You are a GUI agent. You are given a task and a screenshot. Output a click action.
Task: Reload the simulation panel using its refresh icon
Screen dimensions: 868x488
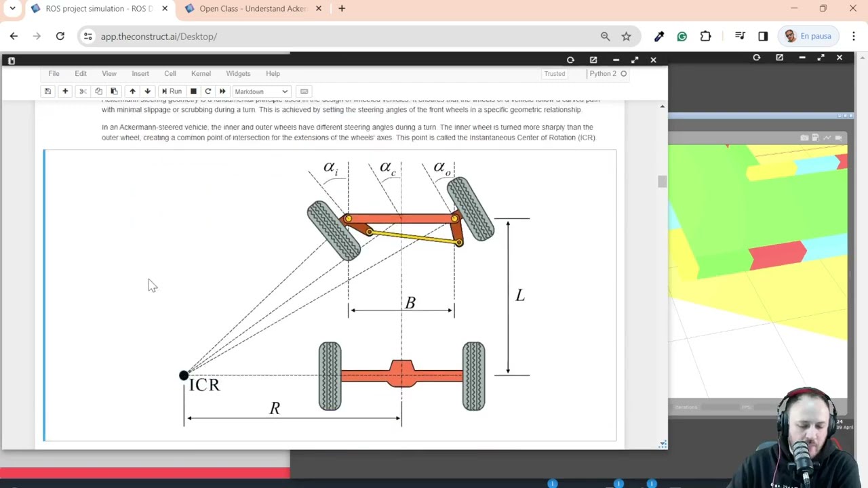(x=757, y=58)
